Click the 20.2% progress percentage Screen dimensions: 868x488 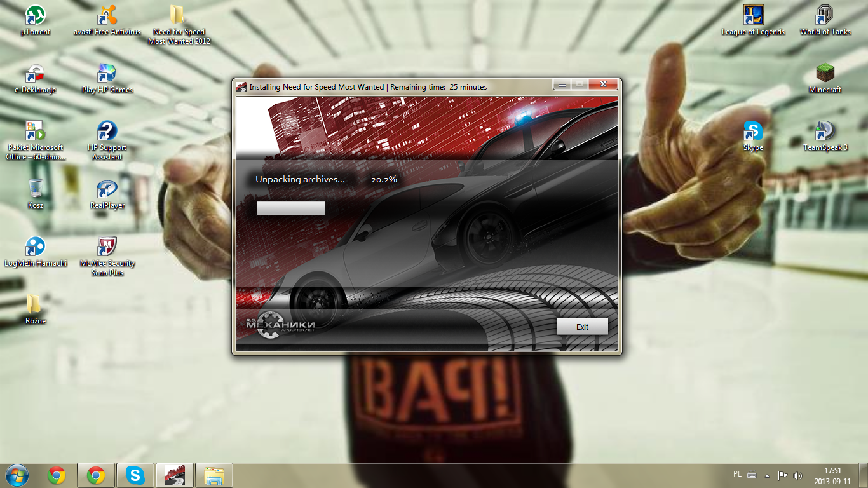coord(384,180)
